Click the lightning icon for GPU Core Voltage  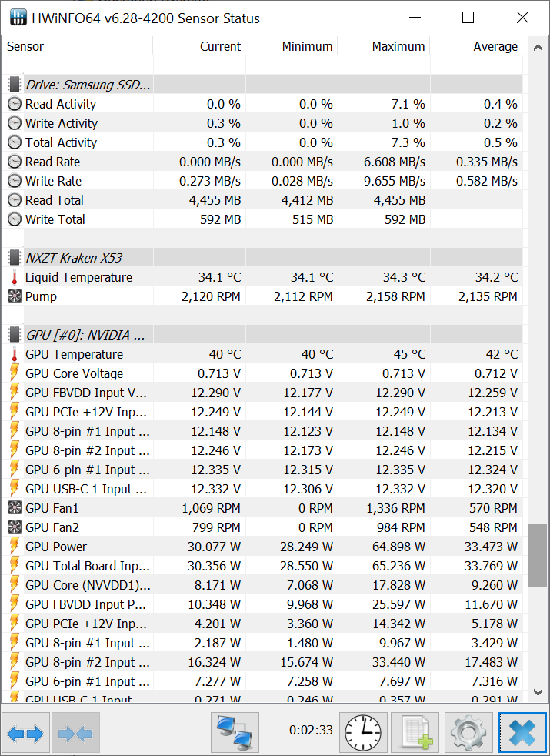point(15,373)
